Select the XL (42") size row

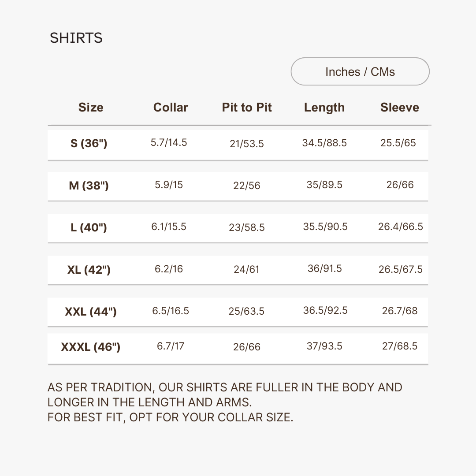click(x=89, y=269)
